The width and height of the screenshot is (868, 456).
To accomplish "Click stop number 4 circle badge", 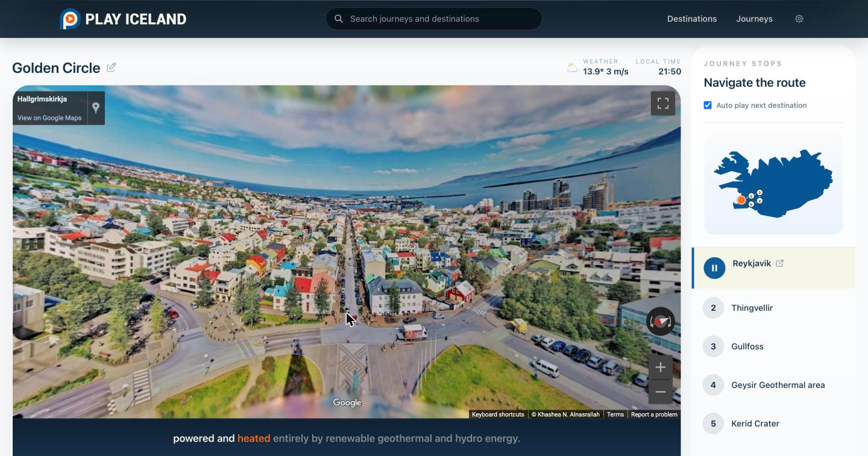I will [x=713, y=385].
